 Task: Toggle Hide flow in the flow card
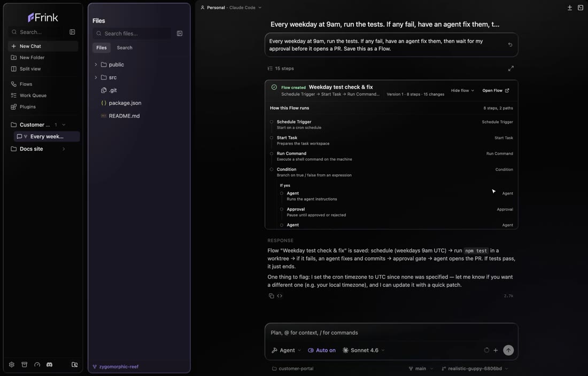click(462, 90)
